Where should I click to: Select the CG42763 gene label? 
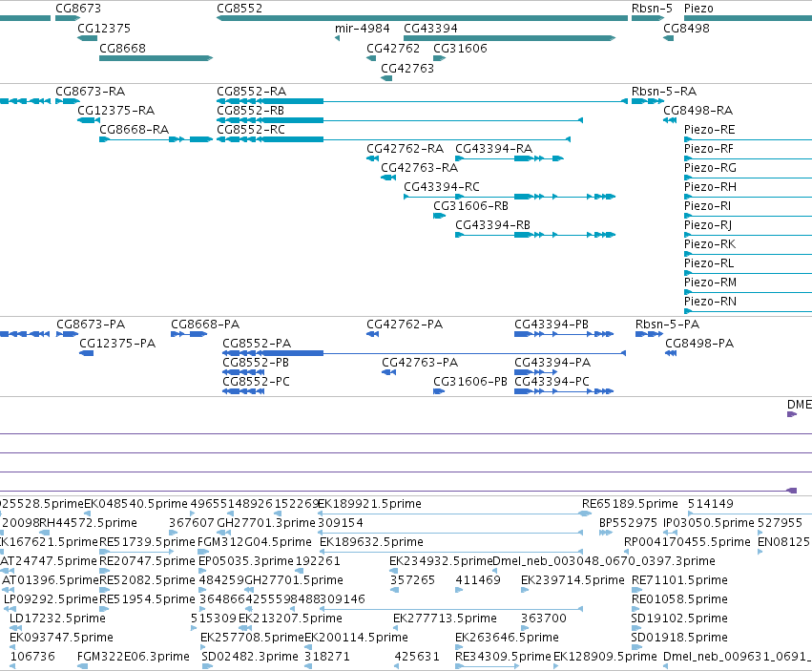coord(407,69)
